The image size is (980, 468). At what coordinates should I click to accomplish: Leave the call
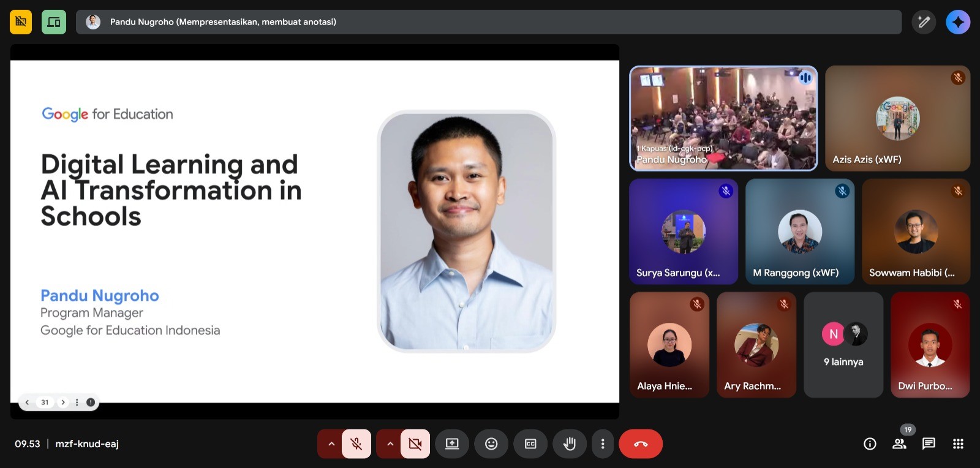pos(641,444)
